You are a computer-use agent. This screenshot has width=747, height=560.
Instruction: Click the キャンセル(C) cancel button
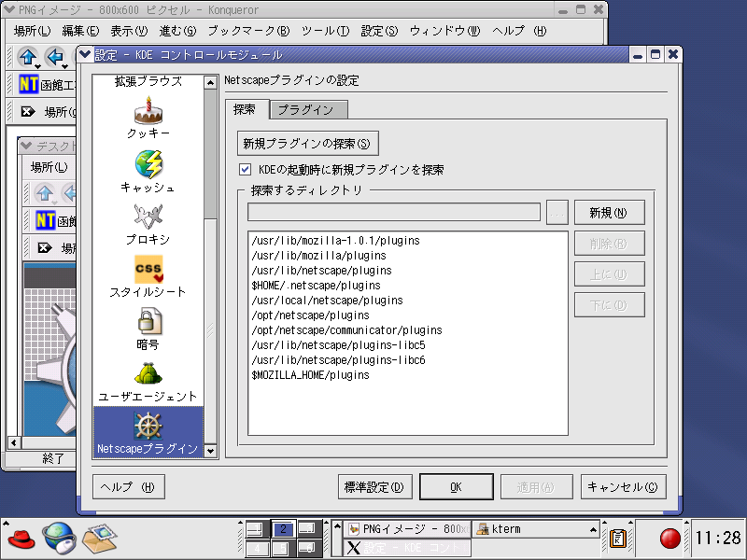623,486
